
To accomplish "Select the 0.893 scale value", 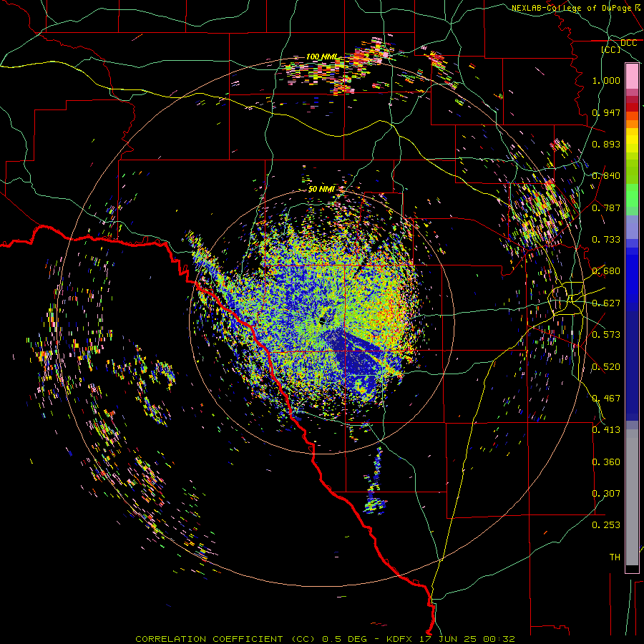I will pyautogui.click(x=606, y=144).
